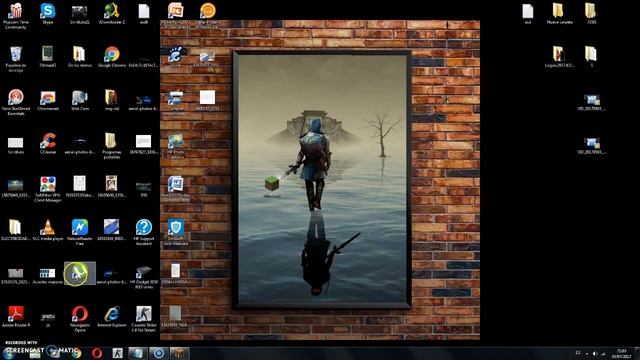Open the volume control in system tray

(595, 353)
